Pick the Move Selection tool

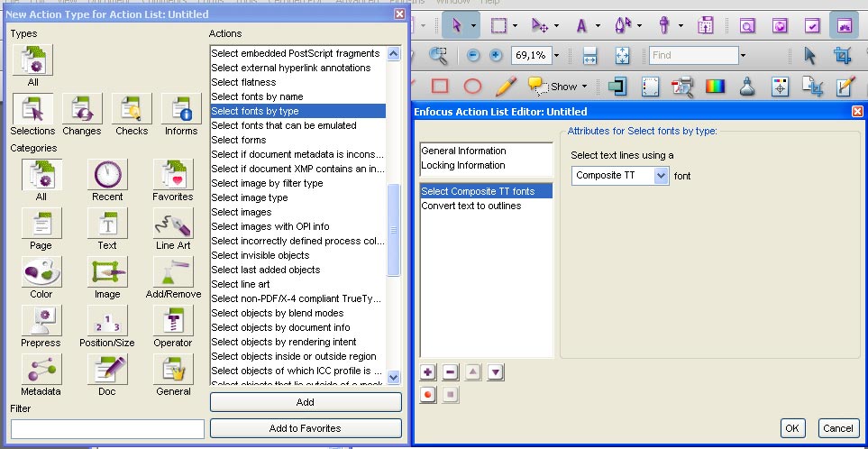tap(539, 25)
